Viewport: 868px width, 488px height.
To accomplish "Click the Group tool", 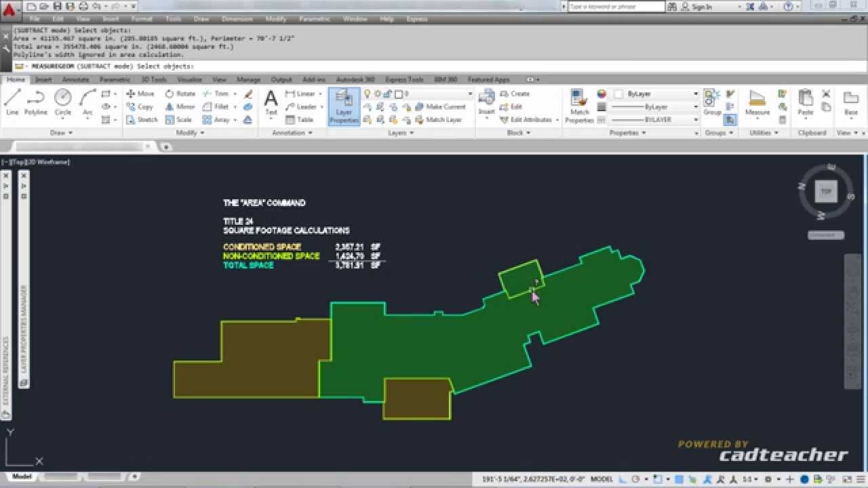I will [x=712, y=102].
